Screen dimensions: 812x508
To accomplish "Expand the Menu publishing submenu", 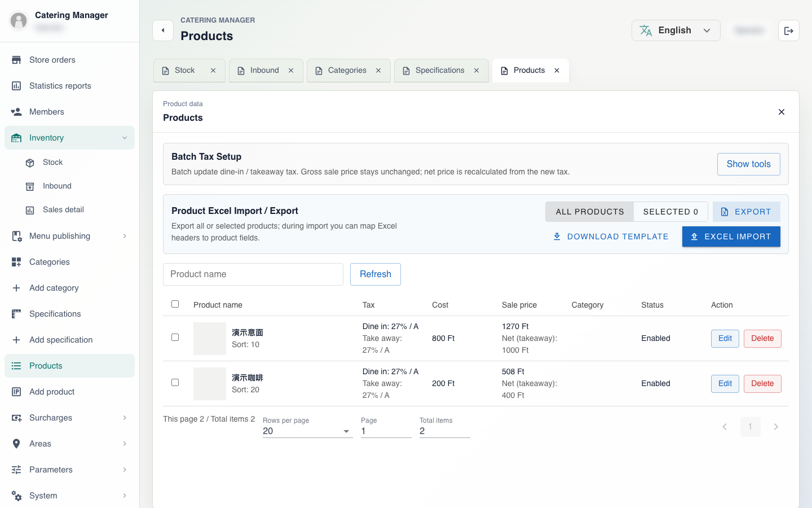I will (69, 236).
